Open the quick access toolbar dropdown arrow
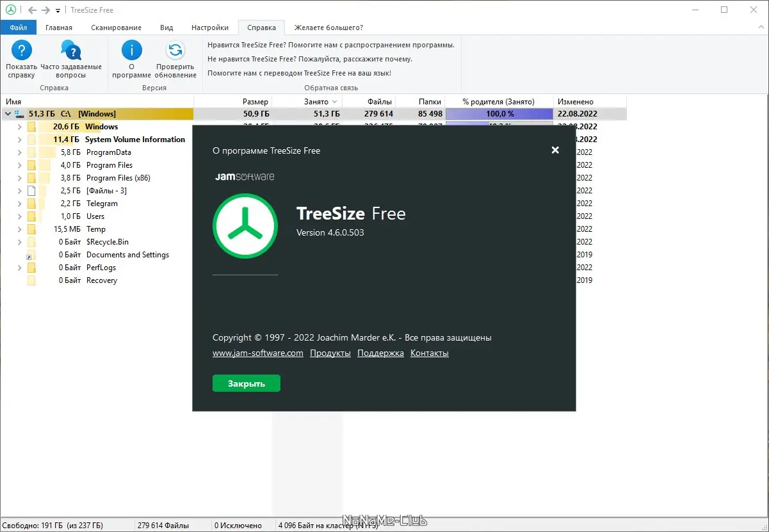Viewport: 769px width, 532px height. 58,11
